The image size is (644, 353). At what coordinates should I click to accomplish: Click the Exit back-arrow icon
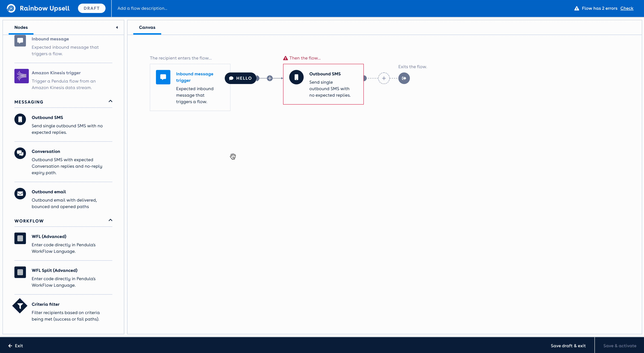[x=10, y=346]
